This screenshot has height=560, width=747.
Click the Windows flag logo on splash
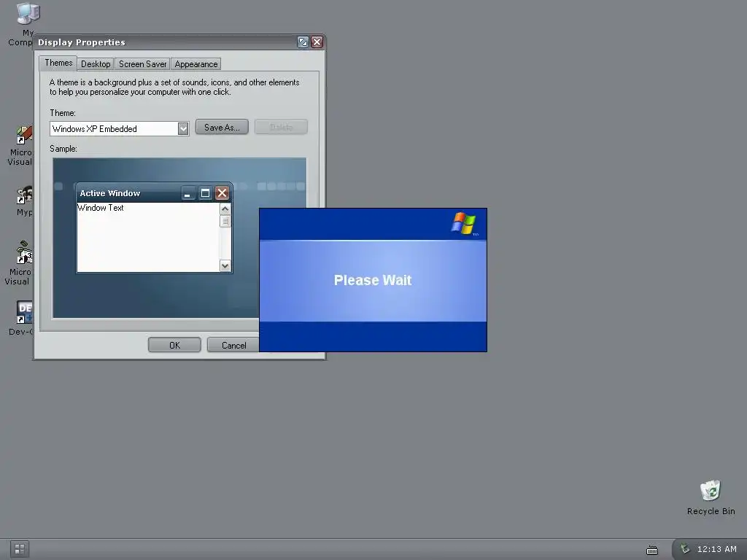[463, 223]
